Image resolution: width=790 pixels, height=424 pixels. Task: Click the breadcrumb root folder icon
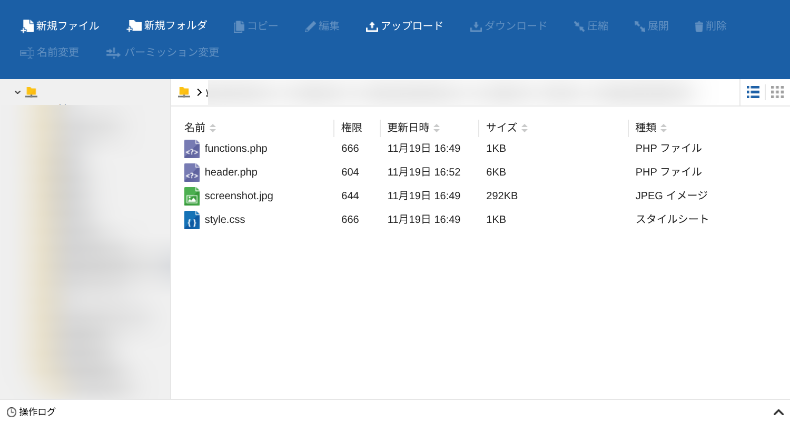tap(184, 92)
